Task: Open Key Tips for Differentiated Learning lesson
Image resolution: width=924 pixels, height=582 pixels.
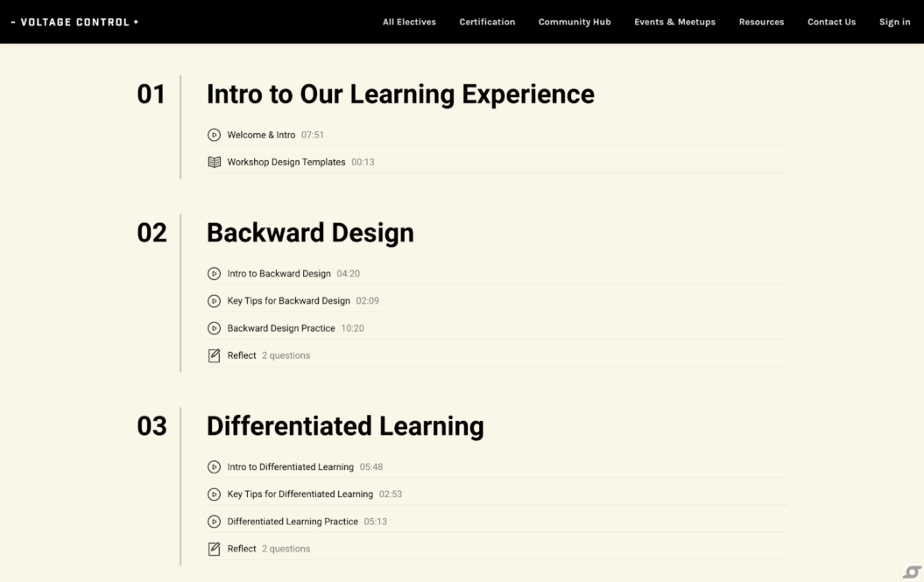Action: 300,494
